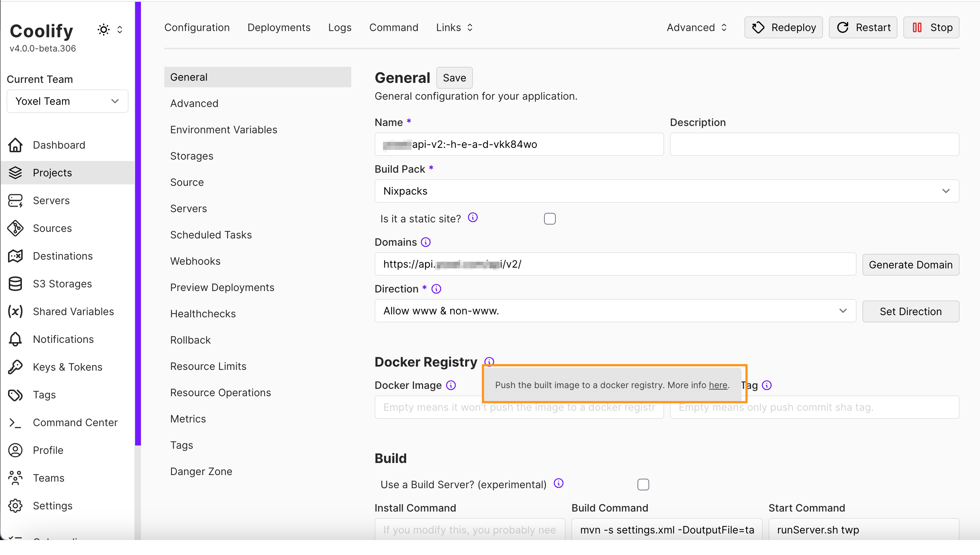Click the Domains input field
980x555 pixels.
point(614,264)
